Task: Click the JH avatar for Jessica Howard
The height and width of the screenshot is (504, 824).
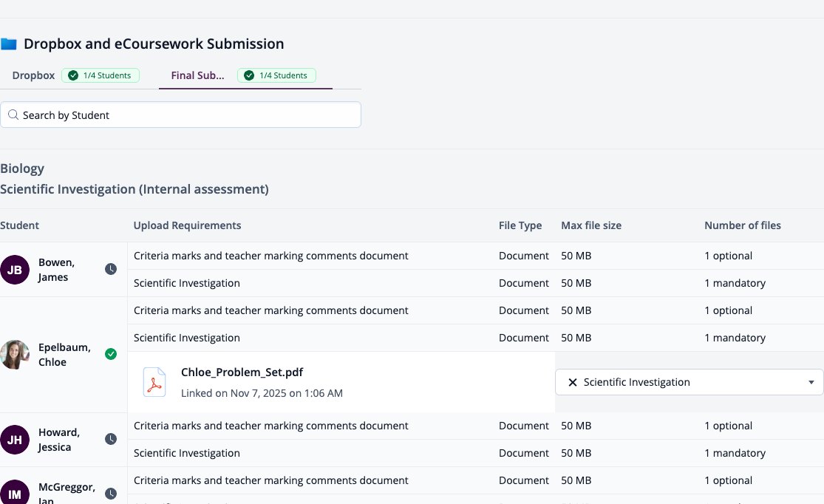Action: 15,440
